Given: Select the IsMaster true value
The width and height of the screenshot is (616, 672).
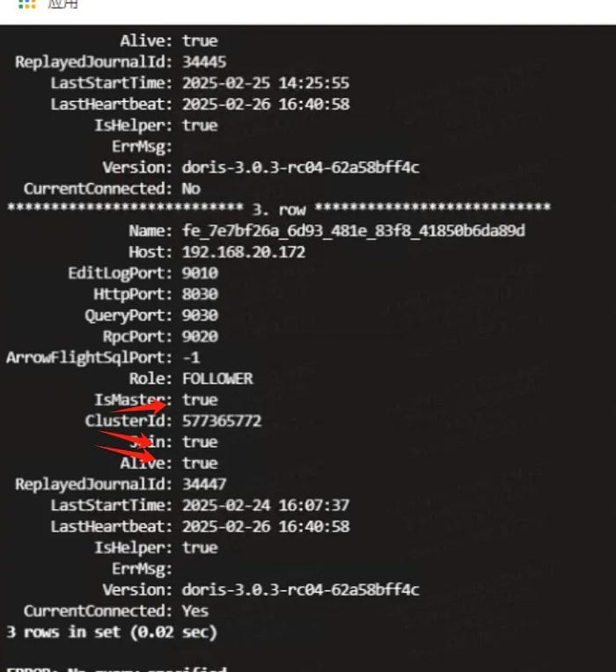Looking at the screenshot, I should (x=200, y=399).
